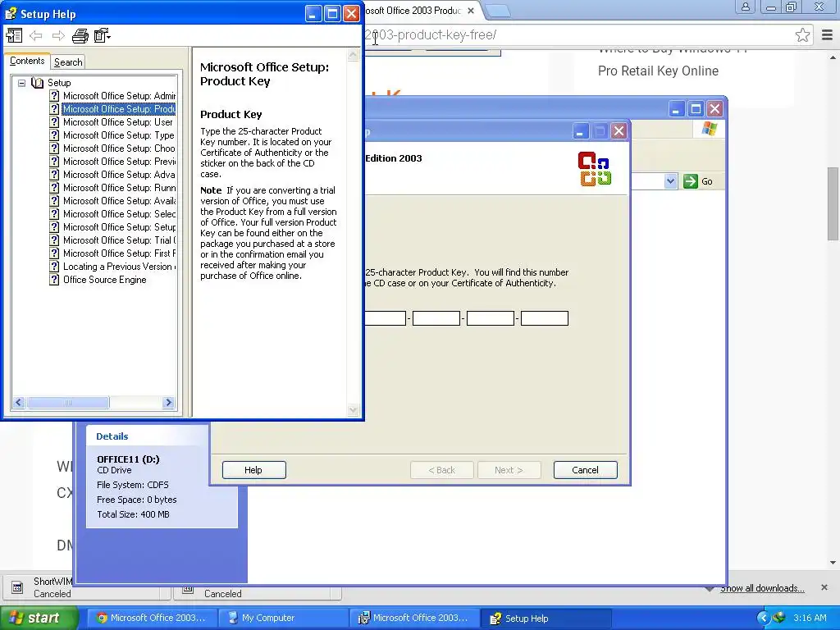The image size is (840, 630).
Task: Click the Hide pane icon in Setup Help toolbar
Action: [14, 36]
